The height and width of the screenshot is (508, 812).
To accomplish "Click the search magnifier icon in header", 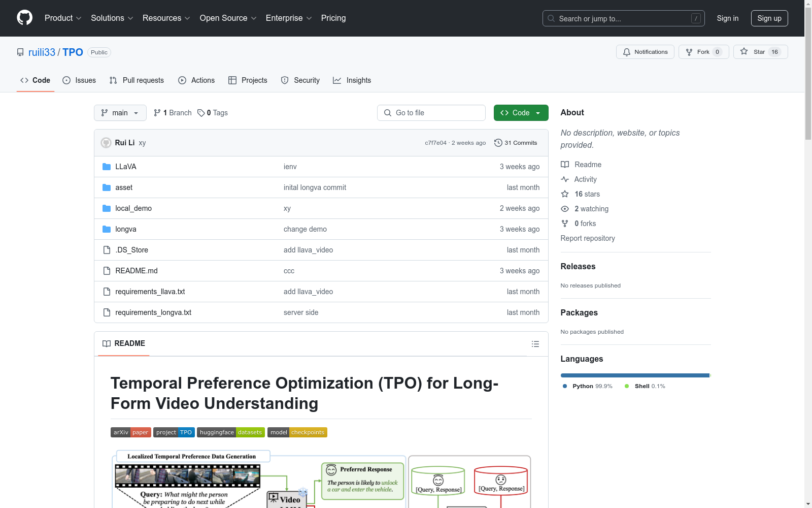I will (551, 18).
